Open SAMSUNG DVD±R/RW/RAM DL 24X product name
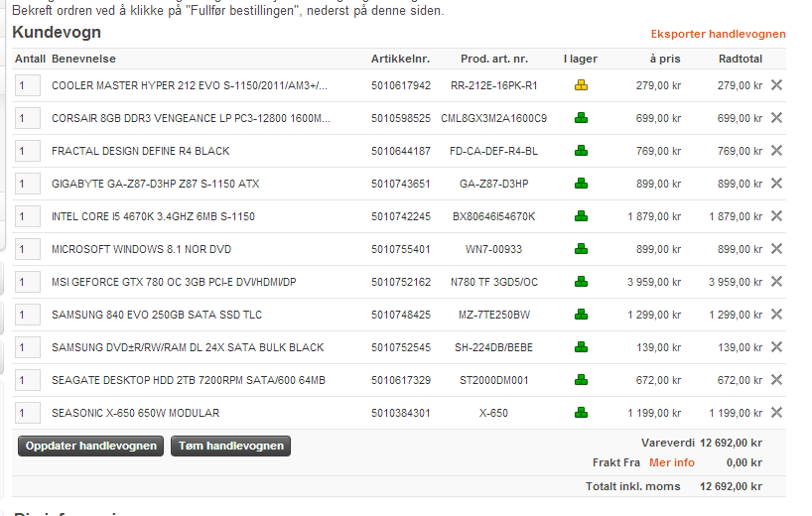Image resolution: width=812 pixels, height=516 pixels. [x=188, y=347]
